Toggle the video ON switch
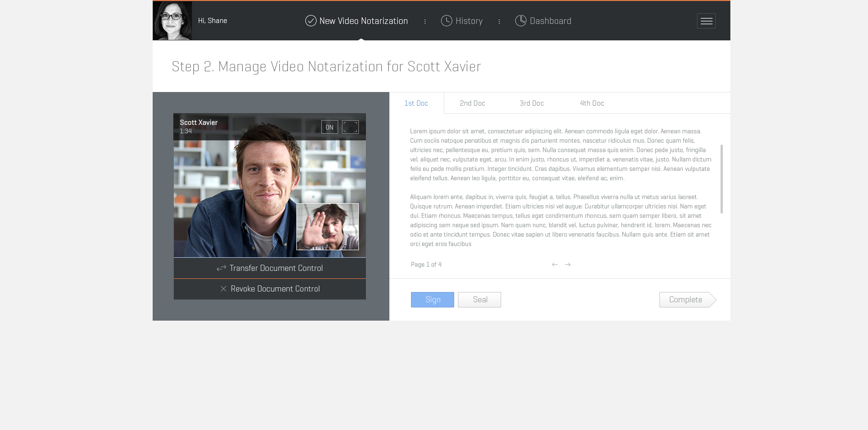 (x=329, y=127)
